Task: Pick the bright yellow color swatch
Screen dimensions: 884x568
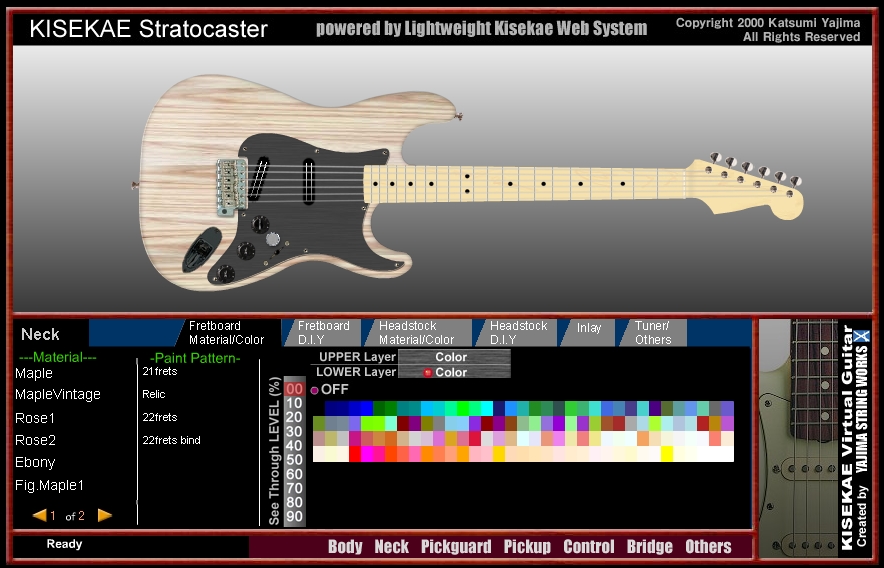Action: pos(667,454)
